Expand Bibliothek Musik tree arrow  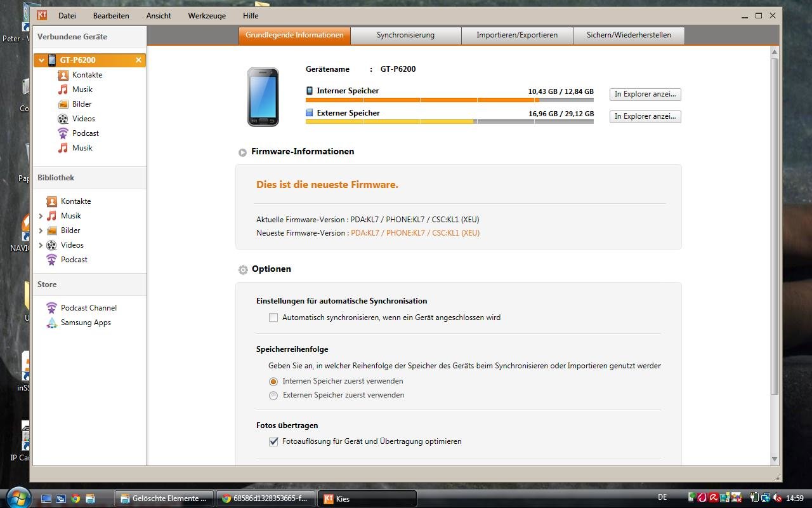(x=41, y=216)
